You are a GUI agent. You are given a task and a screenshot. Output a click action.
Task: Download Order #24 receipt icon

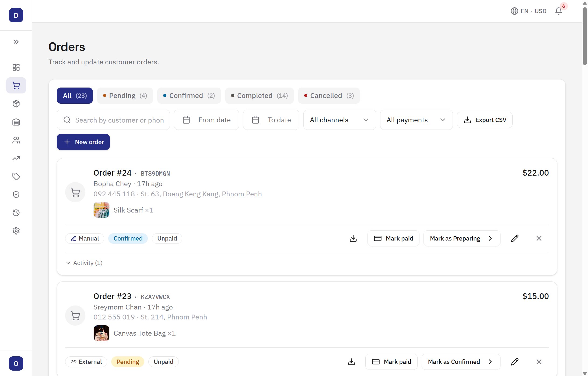(x=353, y=238)
